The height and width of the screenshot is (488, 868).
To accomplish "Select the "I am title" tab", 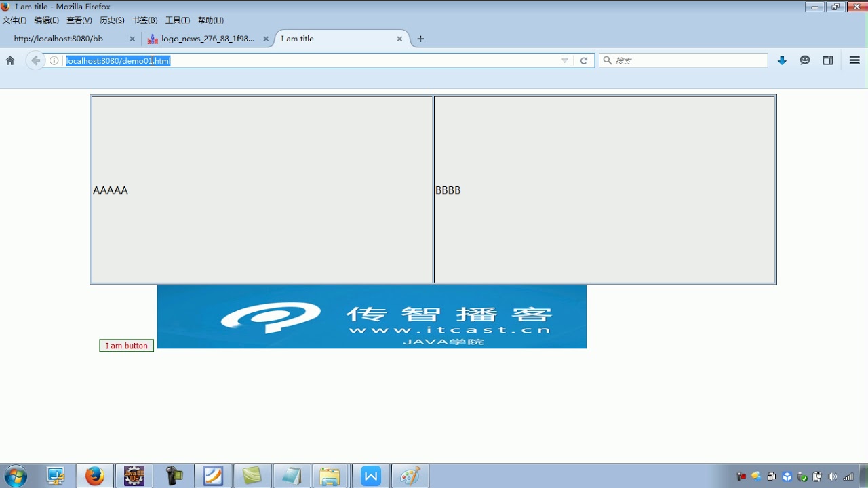I will [x=342, y=39].
